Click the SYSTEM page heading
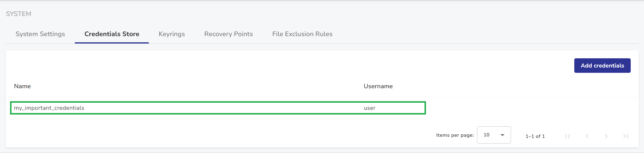The width and height of the screenshot is (644, 153). (x=19, y=14)
